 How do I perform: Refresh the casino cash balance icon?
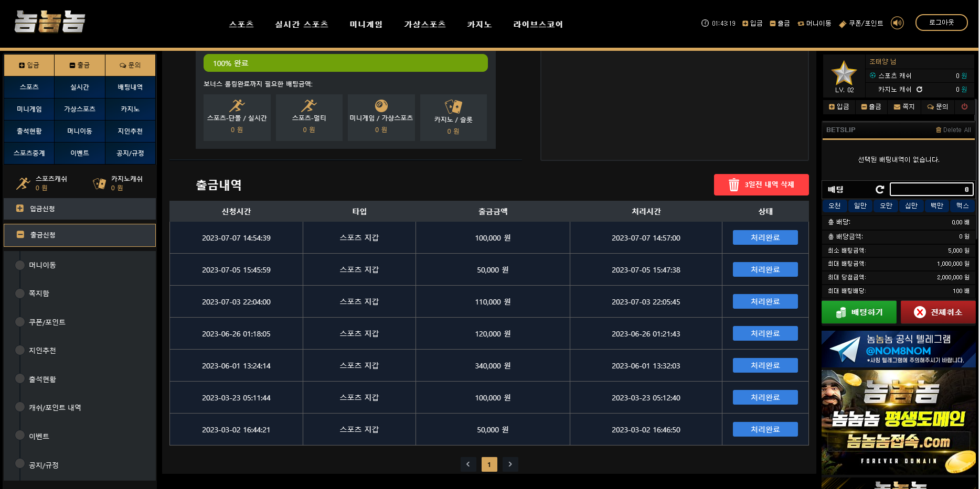tap(919, 90)
